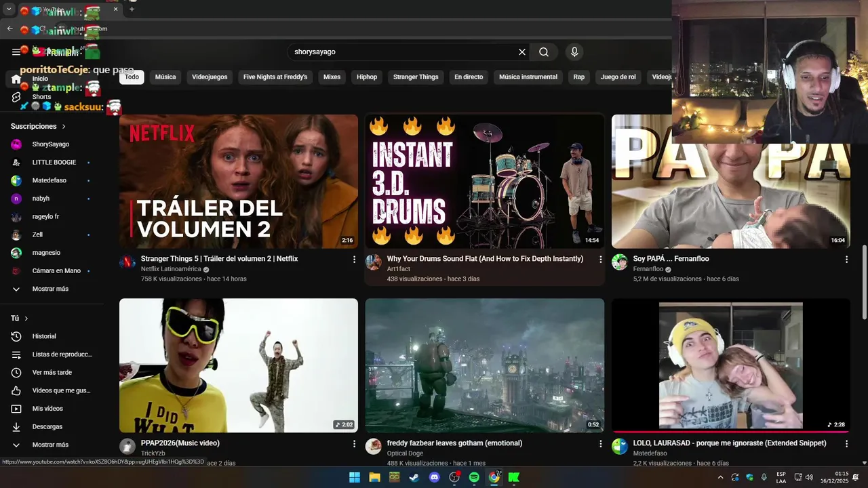Start voice search with the microphone

tap(574, 52)
